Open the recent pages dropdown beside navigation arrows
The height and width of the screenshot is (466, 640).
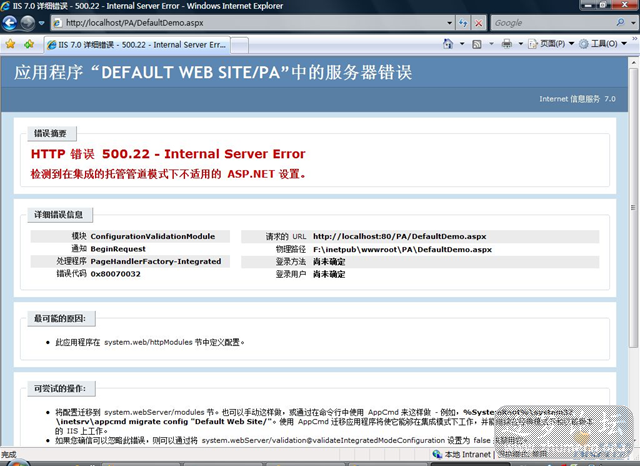pos(41,23)
